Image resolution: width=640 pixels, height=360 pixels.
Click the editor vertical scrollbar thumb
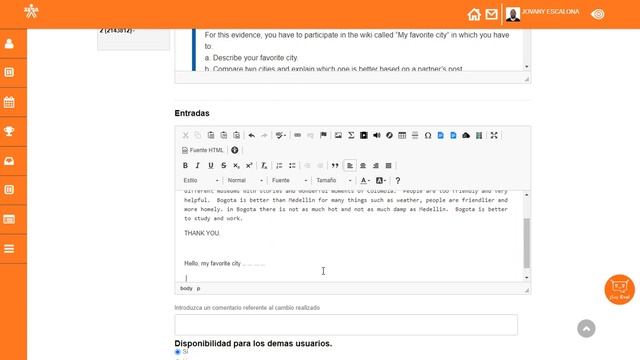[x=527, y=243]
